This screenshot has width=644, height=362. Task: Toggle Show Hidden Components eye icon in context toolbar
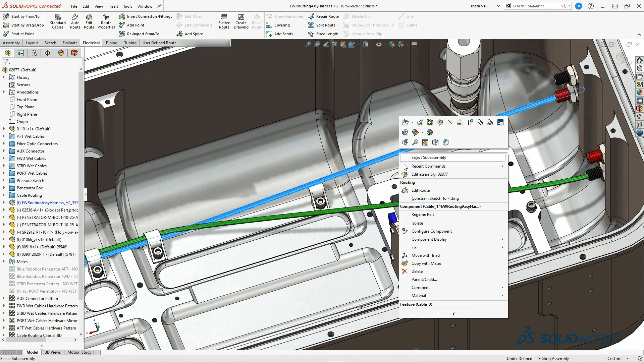click(460, 123)
